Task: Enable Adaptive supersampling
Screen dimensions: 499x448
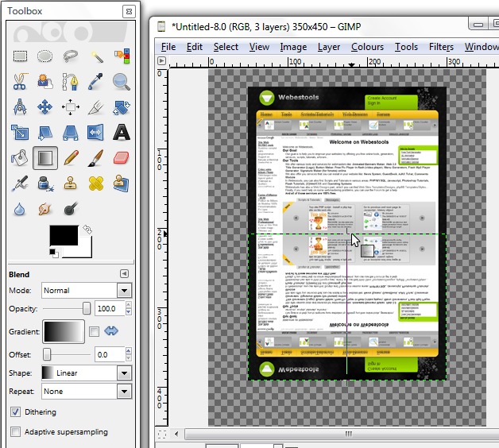Action: click(15, 432)
